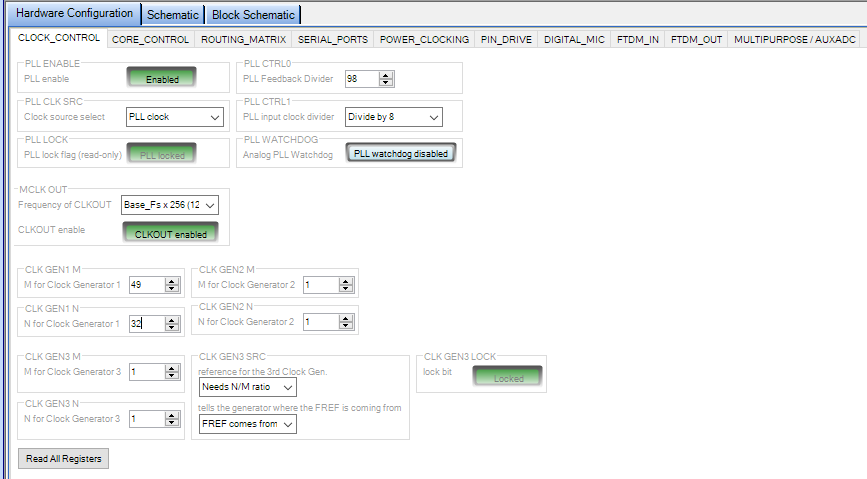Open the PIN_DRIVE tab

[x=506, y=39]
